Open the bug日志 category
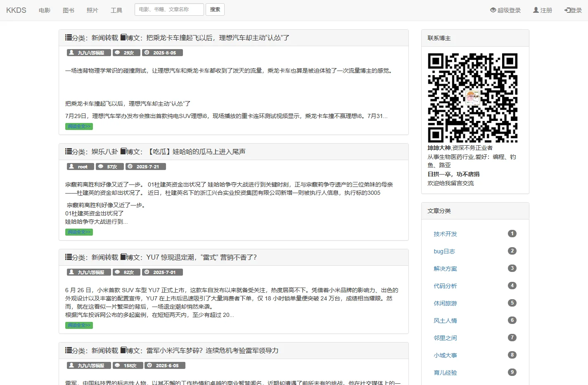 (x=444, y=251)
